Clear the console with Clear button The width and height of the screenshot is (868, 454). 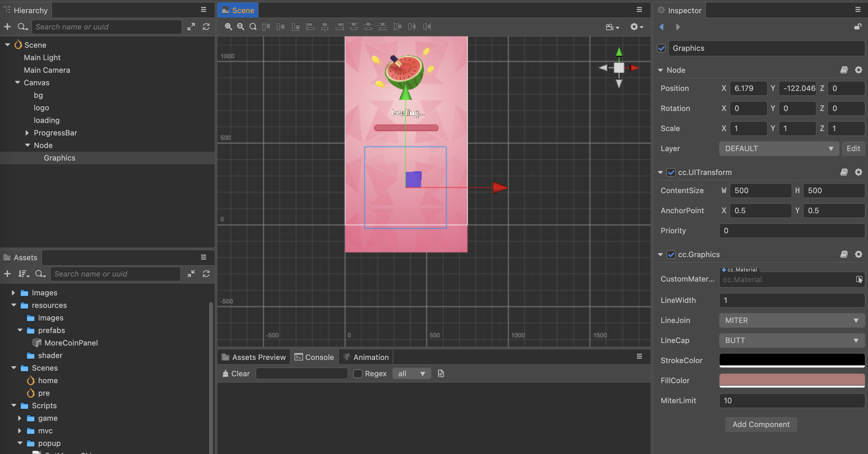[x=236, y=373]
